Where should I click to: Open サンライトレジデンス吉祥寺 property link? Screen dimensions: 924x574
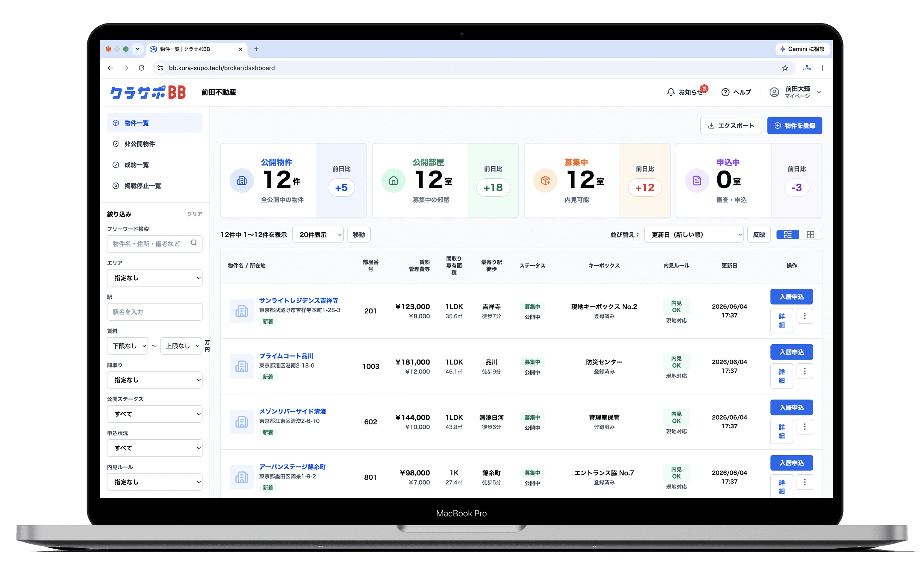pos(299,301)
